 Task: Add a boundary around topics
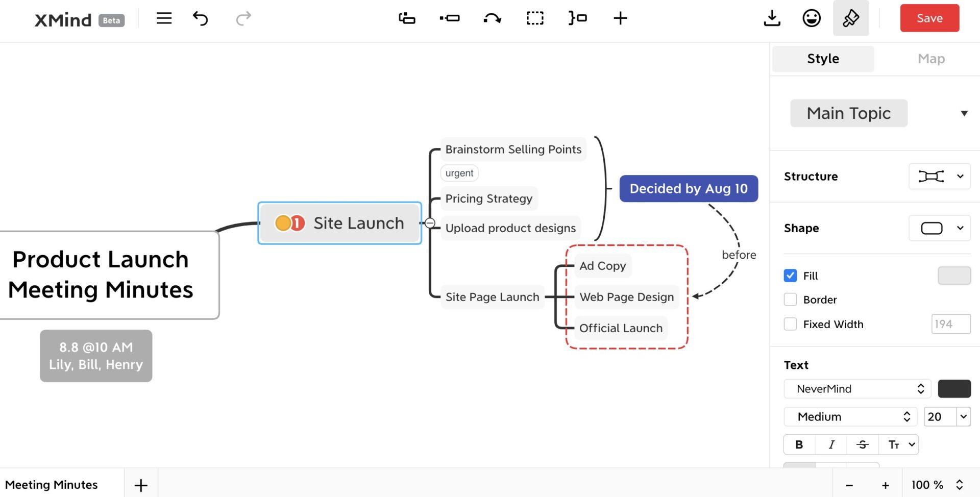point(534,18)
